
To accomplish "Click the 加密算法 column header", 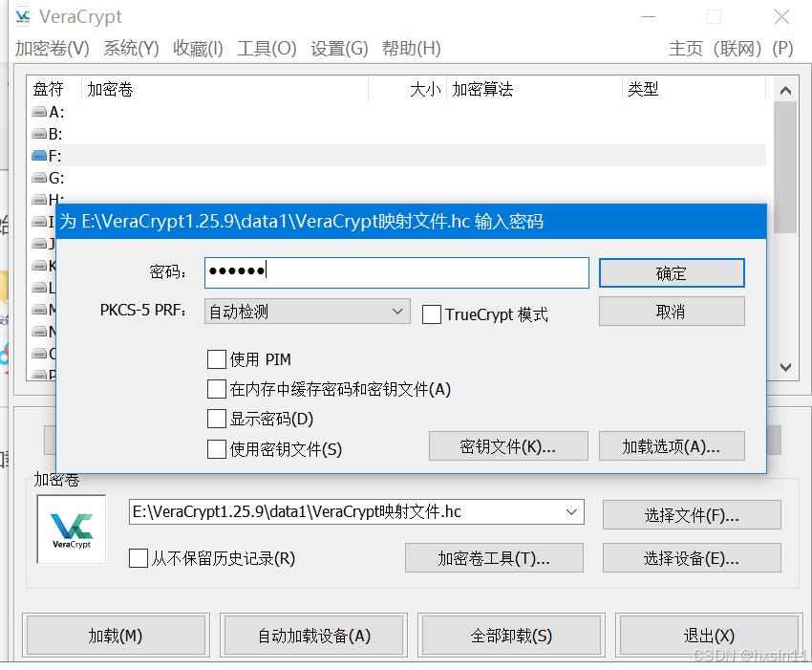I will [534, 89].
